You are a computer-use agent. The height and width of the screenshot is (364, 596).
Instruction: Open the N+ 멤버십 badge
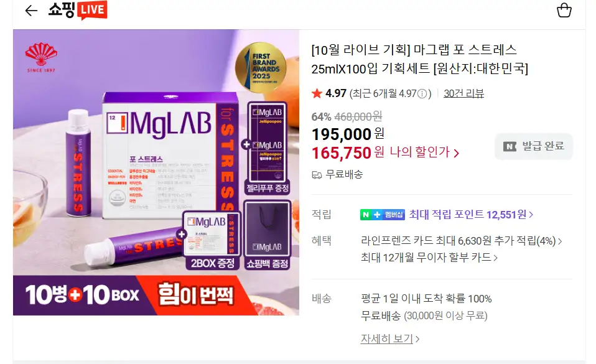point(383,215)
